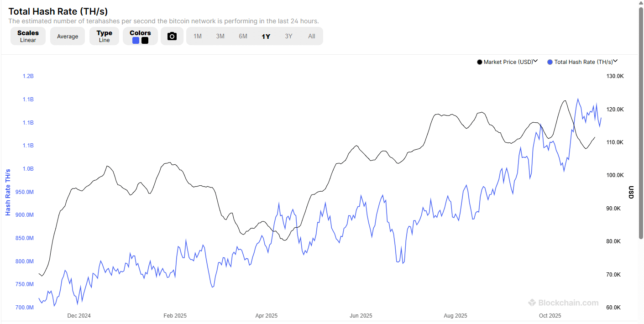Select the 1M time range

pos(198,36)
